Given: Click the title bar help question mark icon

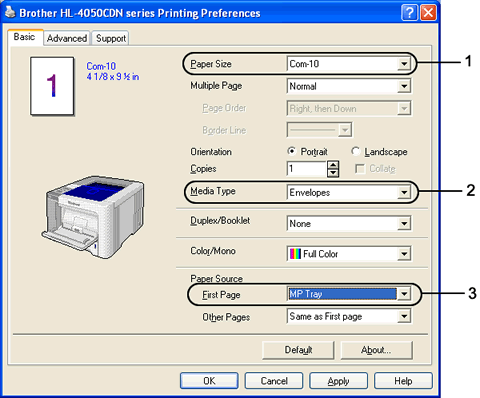Looking at the screenshot, I should pos(409,13).
